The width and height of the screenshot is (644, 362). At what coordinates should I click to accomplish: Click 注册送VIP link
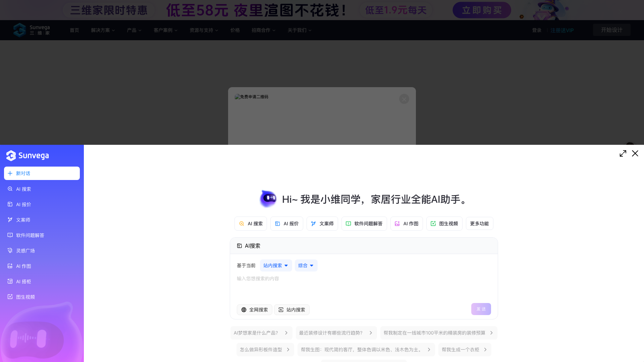point(562,30)
